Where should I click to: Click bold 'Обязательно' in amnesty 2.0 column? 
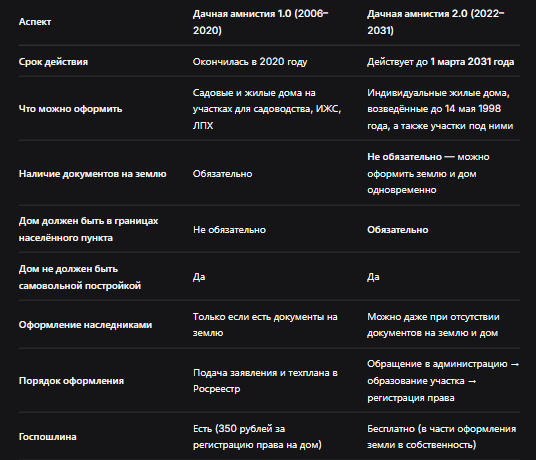click(x=398, y=230)
